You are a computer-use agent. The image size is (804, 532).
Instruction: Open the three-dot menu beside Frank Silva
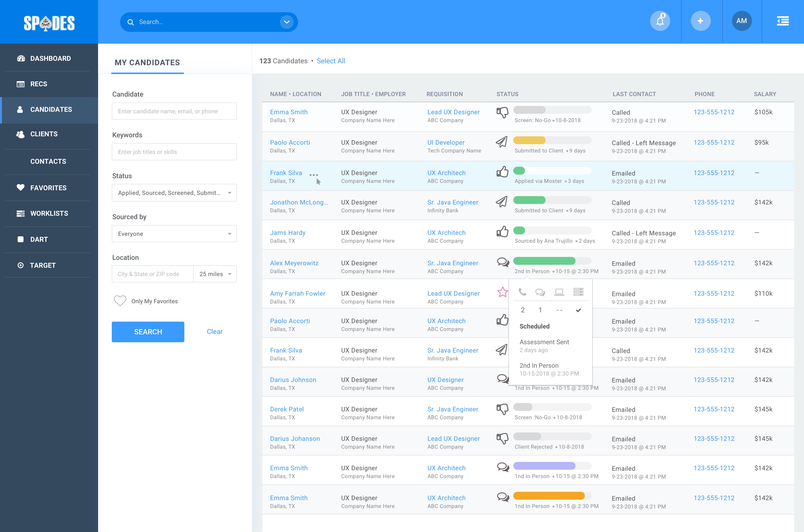pyautogui.click(x=314, y=174)
